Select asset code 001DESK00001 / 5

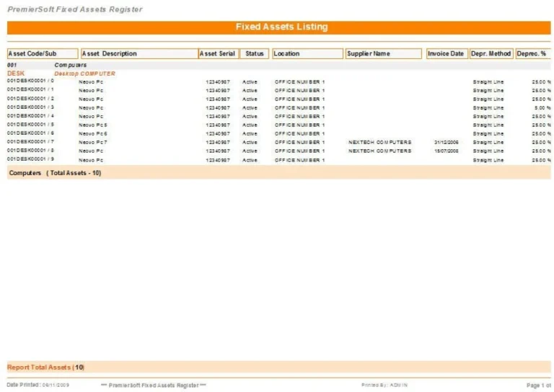pos(30,124)
